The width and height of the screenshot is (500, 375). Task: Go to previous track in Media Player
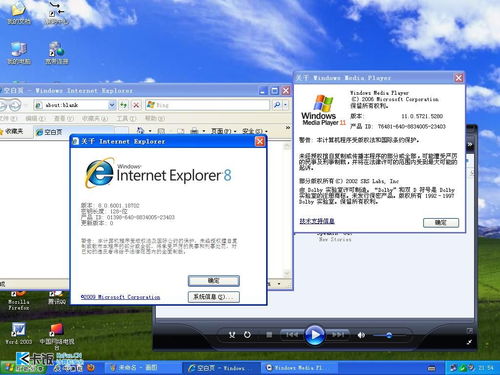pyautogui.click(x=292, y=335)
